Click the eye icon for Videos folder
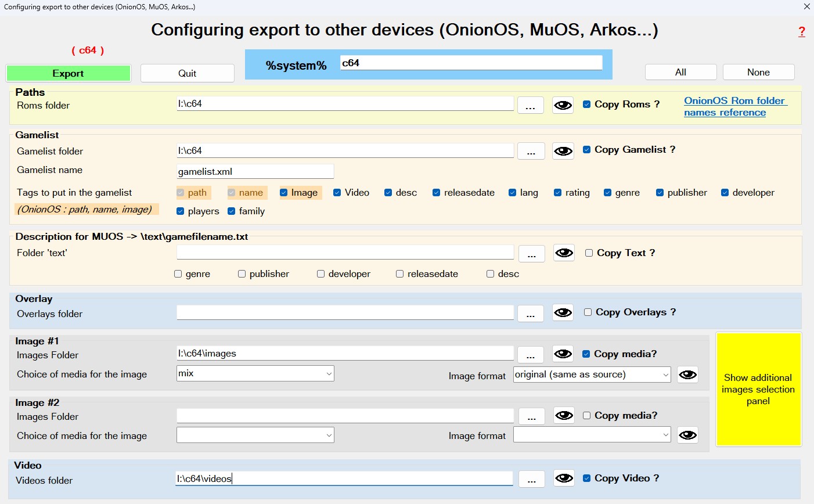The height and width of the screenshot is (504, 814). click(x=563, y=478)
